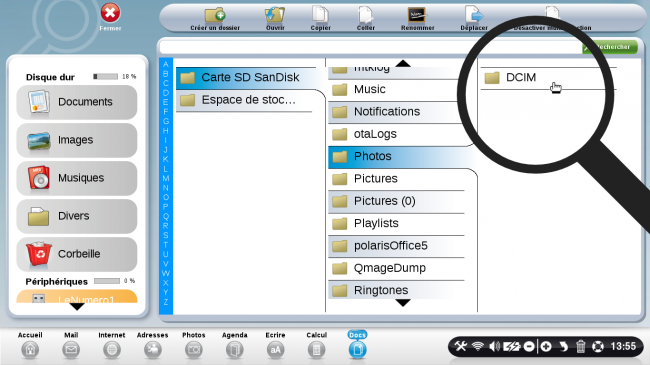Select the Playlists folder
The image size is (650, 365).
tap(396, 224)
